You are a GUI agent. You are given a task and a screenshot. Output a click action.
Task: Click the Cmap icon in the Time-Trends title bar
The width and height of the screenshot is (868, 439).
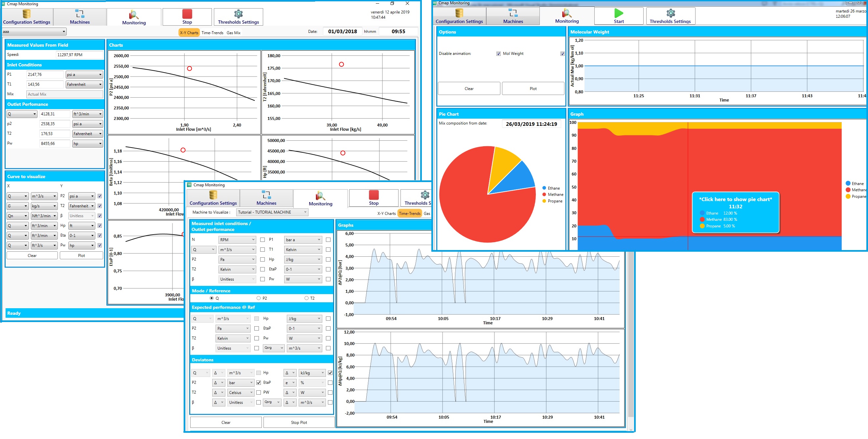pyautogui.click(x=189, y=185)
